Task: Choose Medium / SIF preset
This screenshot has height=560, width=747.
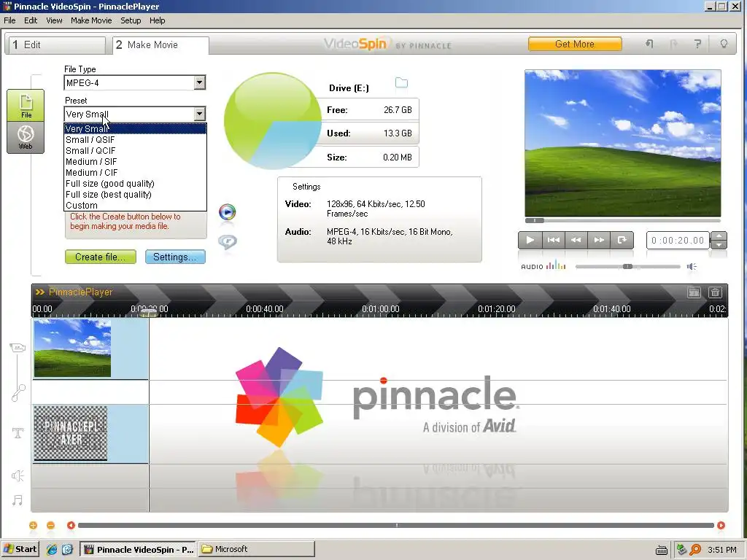Action: tap(135, 161)
